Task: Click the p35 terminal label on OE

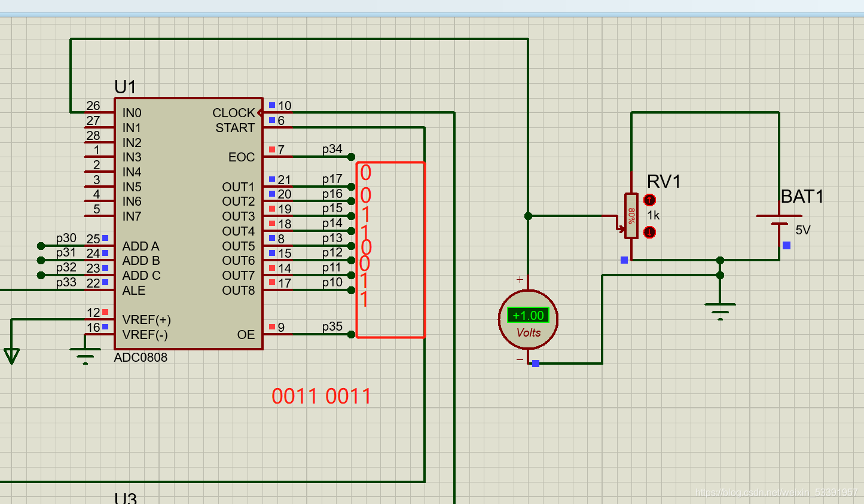Action: [x=332, y=326]
